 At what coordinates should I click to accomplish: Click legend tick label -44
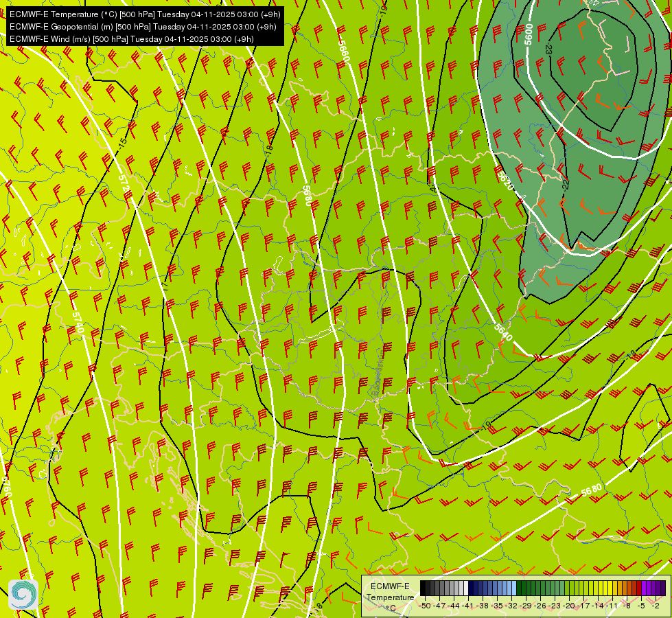(x=454, y=606)
